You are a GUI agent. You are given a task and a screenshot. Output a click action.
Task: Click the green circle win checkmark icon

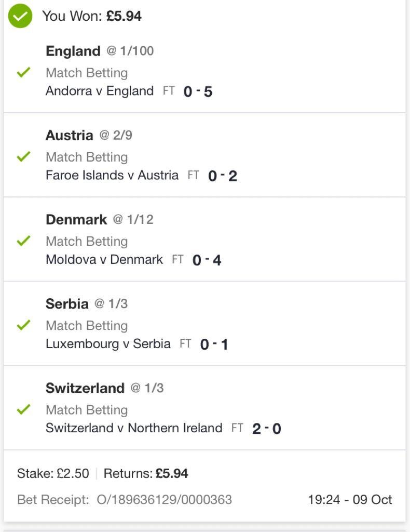pos(20,16)
